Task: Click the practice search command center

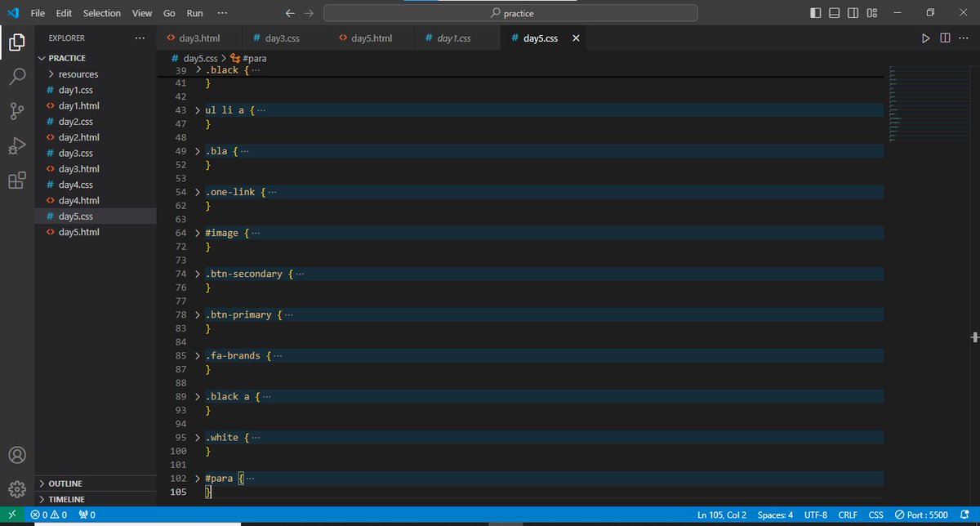Action: 510,13
